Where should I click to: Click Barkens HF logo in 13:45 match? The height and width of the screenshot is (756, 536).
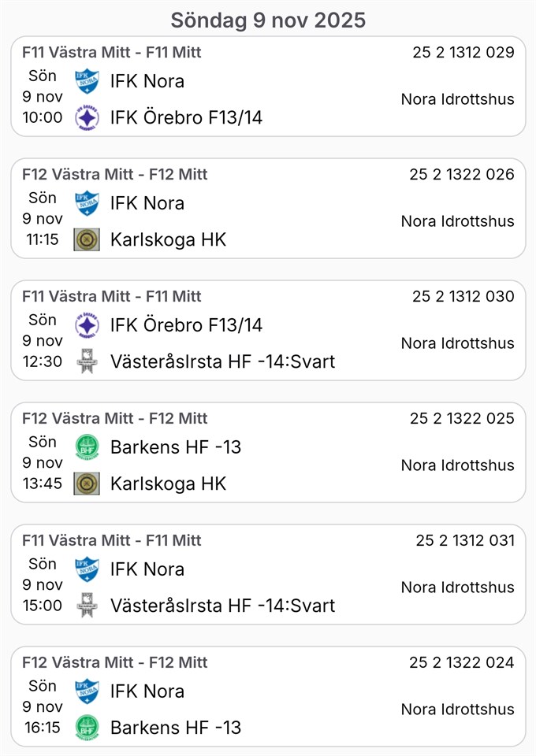tap(87, 447)
